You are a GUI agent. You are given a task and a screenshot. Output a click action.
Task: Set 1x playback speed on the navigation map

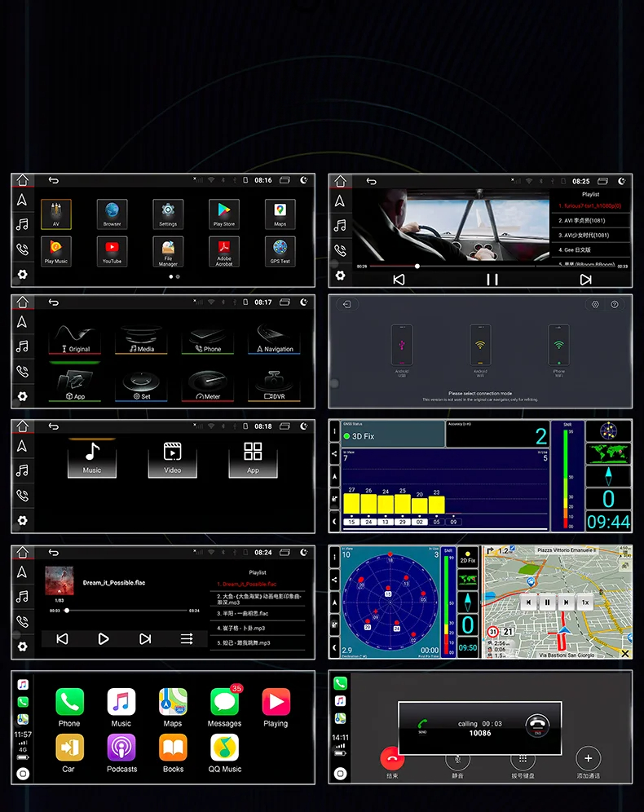point(585,602)
